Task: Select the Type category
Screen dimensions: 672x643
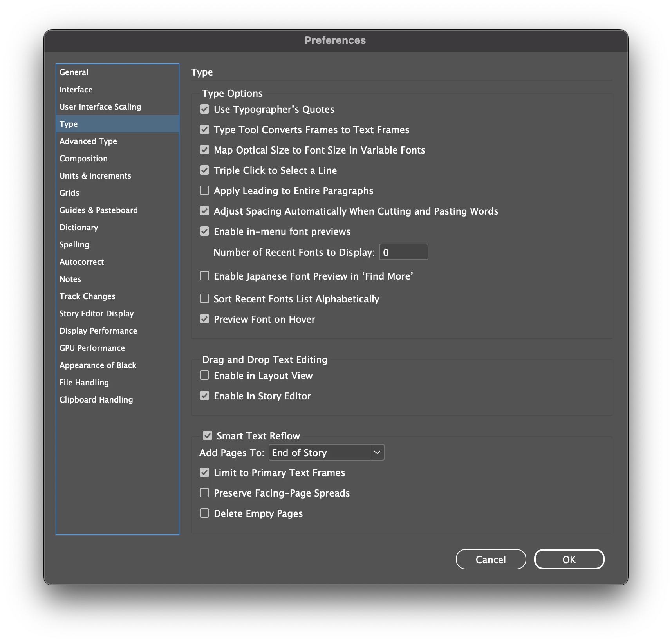Action: coord(117,124)
